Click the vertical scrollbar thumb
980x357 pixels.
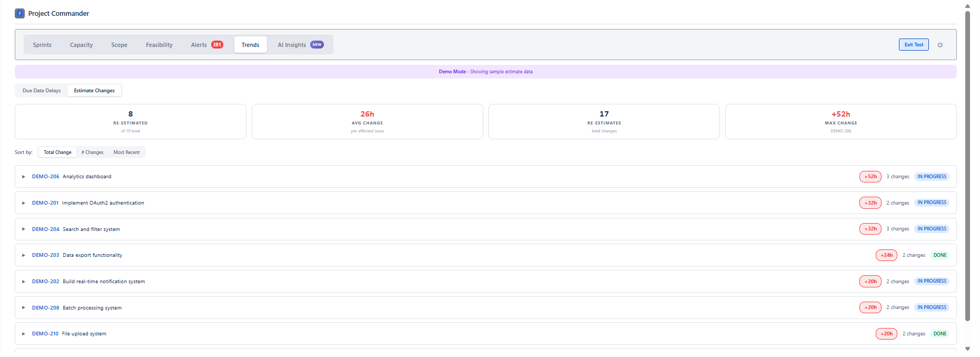coord(967,166)
